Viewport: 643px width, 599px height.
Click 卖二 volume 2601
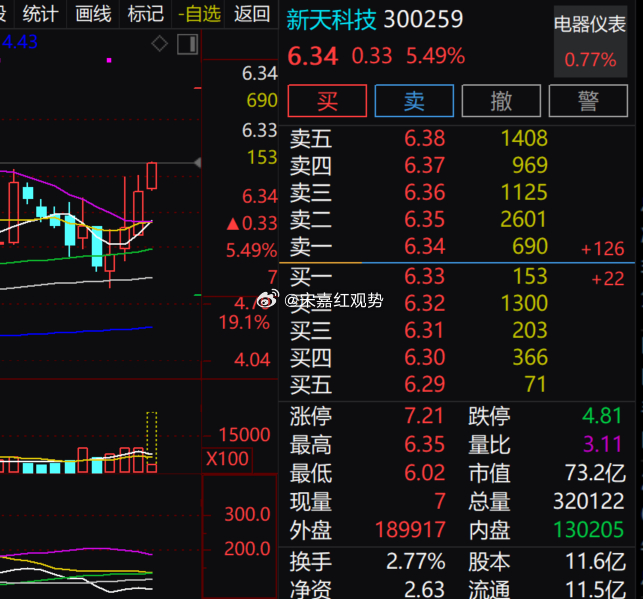click(523, 219)
